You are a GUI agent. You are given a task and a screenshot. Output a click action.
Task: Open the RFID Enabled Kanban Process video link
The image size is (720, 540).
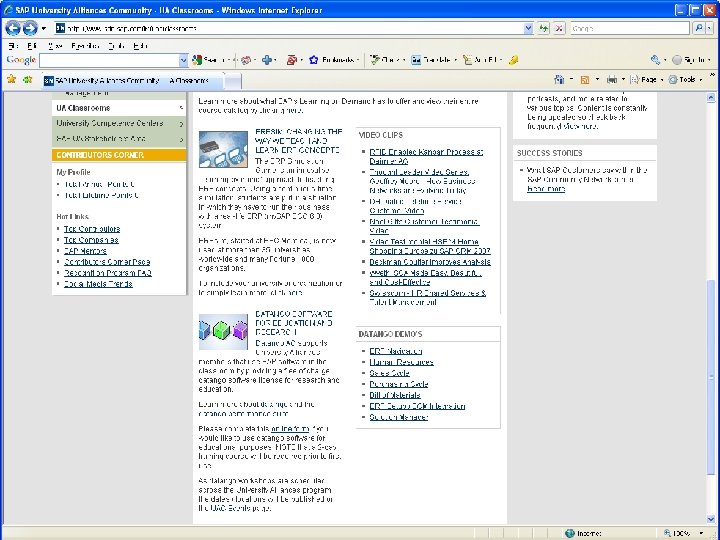(x=426, y=157)
